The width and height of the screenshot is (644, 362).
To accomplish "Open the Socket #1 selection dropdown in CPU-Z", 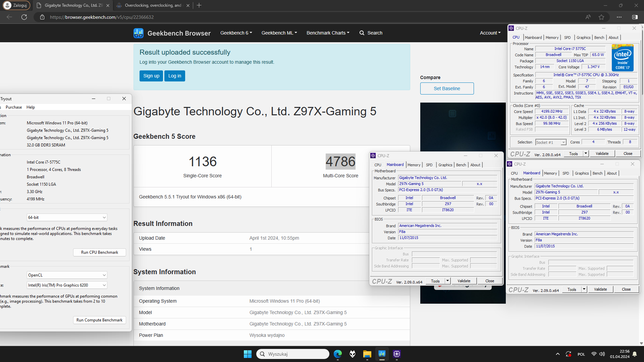I will coord(551,142).
